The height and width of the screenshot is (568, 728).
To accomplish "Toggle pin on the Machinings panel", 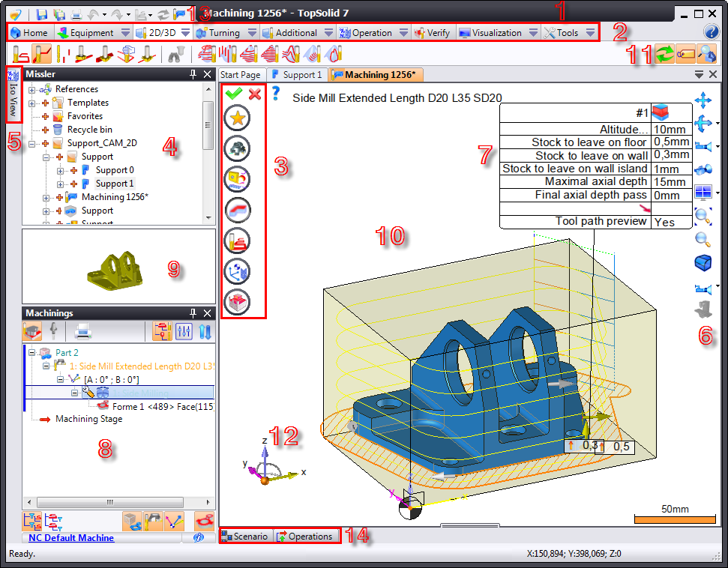I will click(x=193, y=312).
